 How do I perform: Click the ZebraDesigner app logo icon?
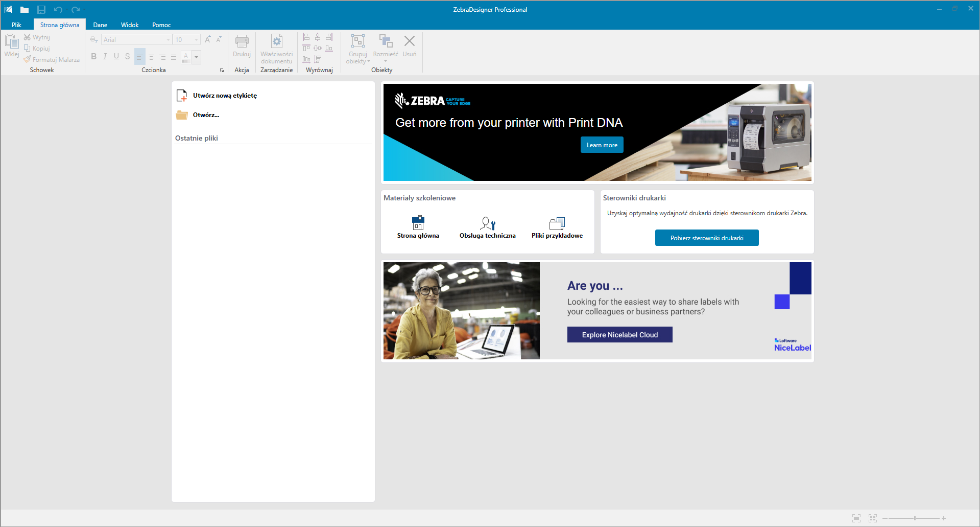point(9,9)
